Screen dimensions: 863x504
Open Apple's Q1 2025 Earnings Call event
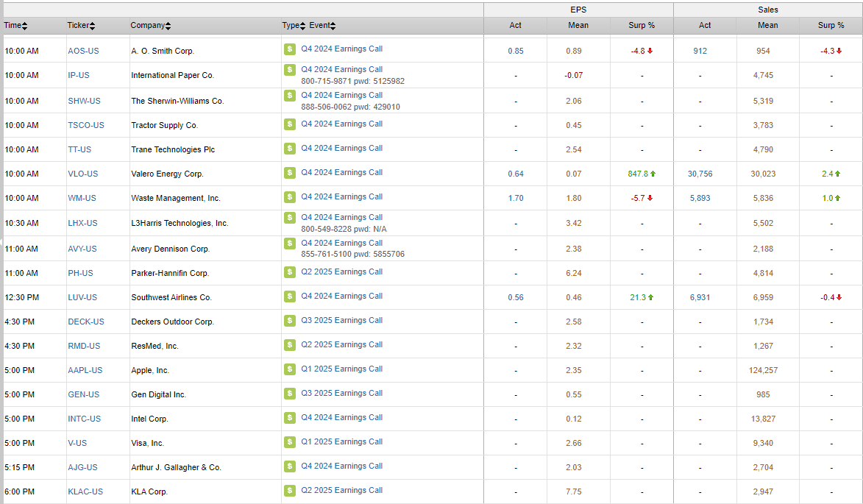coord(342,369)
